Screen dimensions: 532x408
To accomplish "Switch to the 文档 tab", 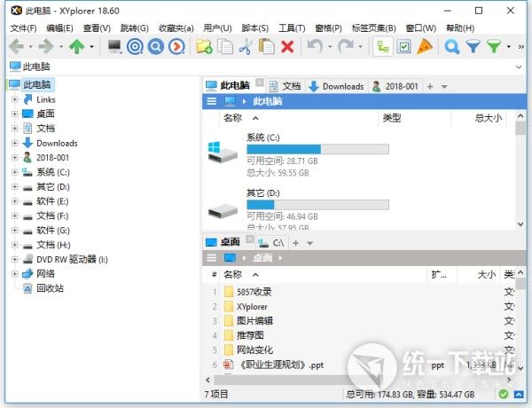I will click(285, 86).
